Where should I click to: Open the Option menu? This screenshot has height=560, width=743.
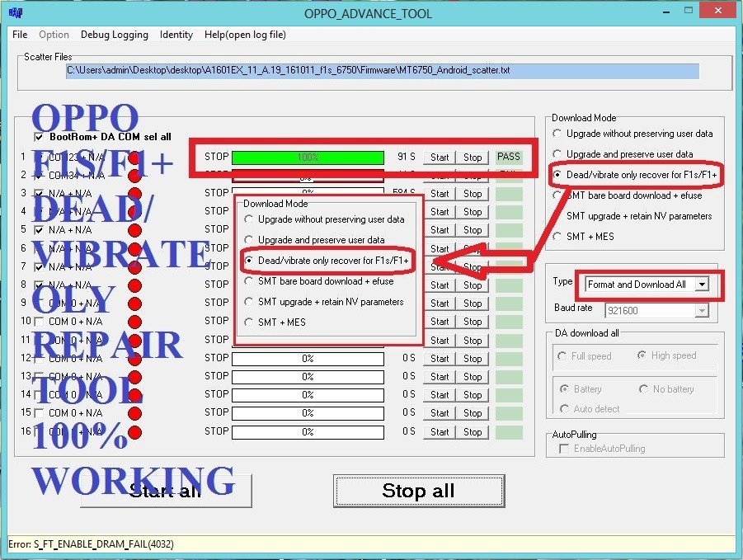(54, 35)
